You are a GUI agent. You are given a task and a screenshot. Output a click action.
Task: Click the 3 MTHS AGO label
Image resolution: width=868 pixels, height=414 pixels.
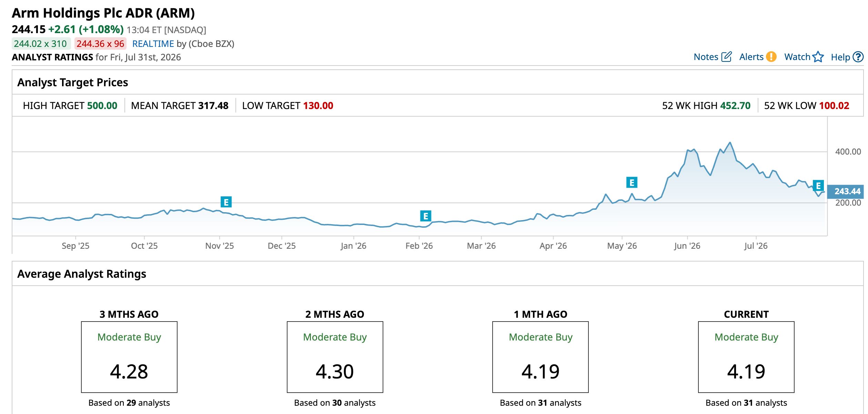point(129,314)
